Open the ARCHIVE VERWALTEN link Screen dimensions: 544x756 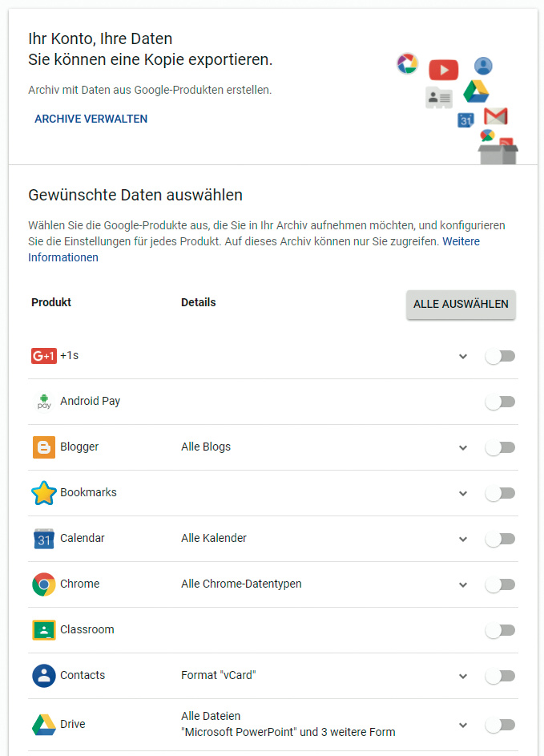[x=91, y=119]
